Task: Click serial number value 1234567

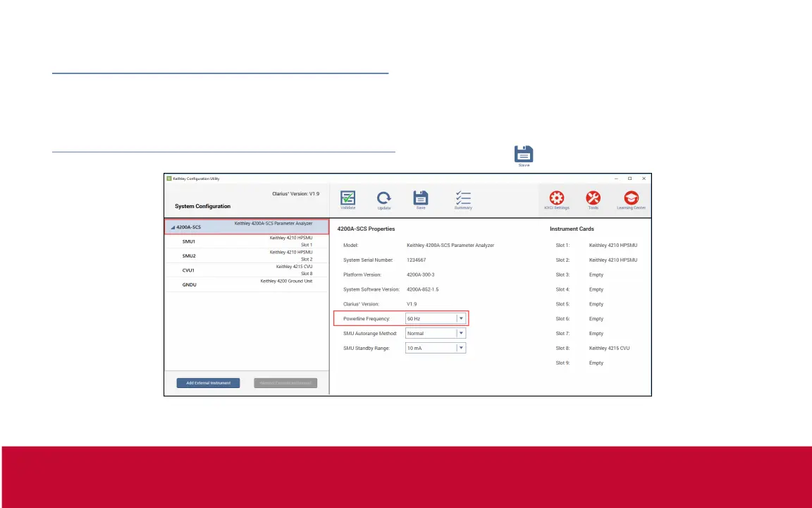Action: [417, 260]
